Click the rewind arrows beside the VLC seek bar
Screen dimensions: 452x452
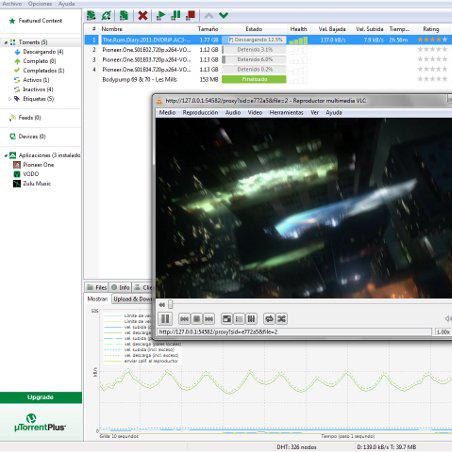[162, 304]
